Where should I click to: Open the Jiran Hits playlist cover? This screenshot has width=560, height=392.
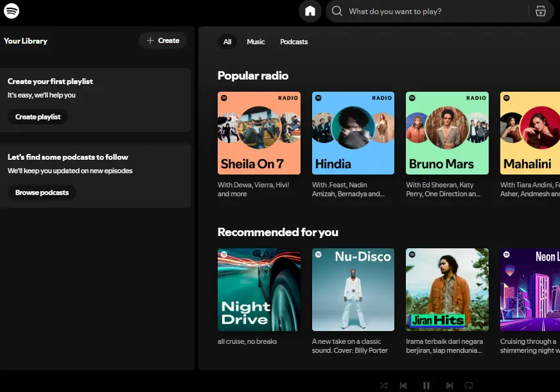(x=447, y=289)
